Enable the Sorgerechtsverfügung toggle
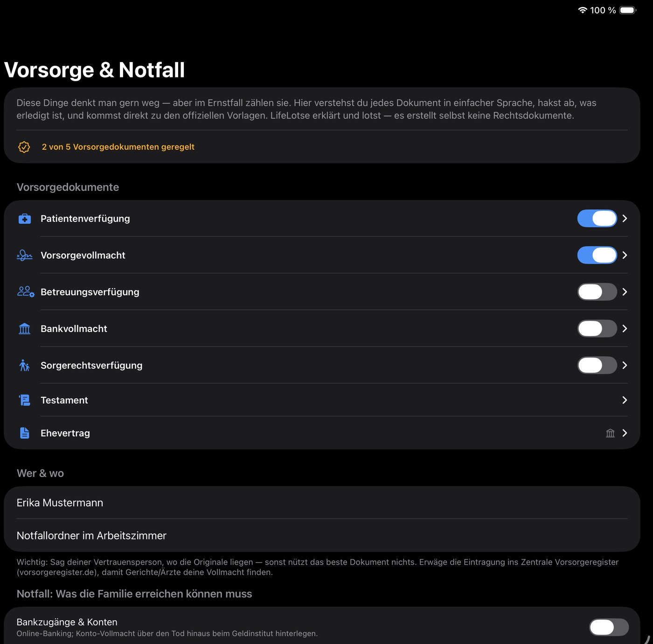The width and height of the screenshot is (653, 644). tap(597, 365)
